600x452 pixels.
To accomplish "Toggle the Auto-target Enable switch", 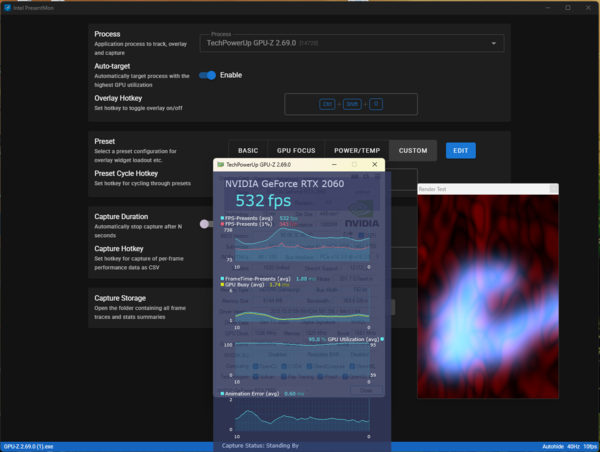I will click(208, 75).
